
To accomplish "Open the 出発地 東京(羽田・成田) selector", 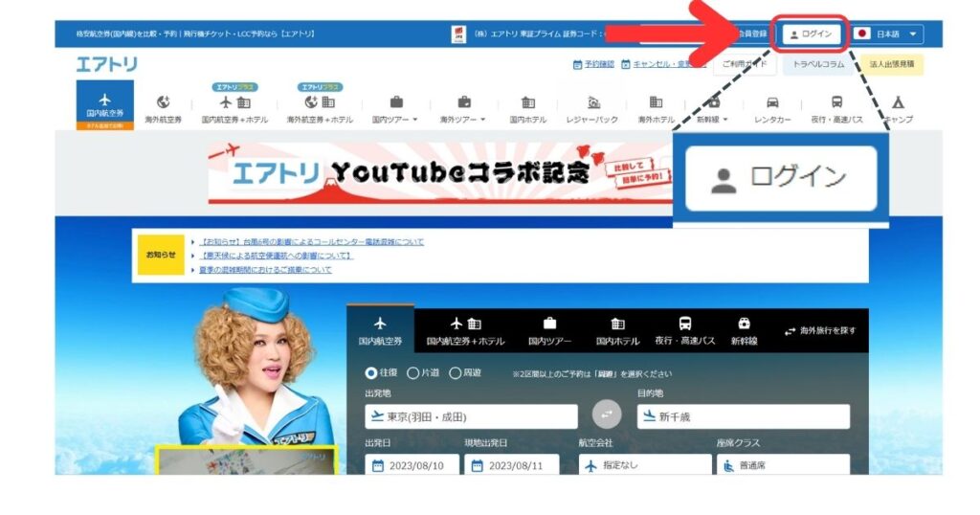I will click(x=471, y=416).
